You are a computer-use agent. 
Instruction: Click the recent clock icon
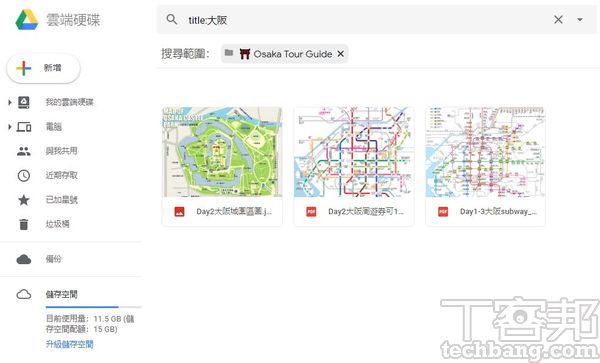pyautogui.click(x=24, y=176)
